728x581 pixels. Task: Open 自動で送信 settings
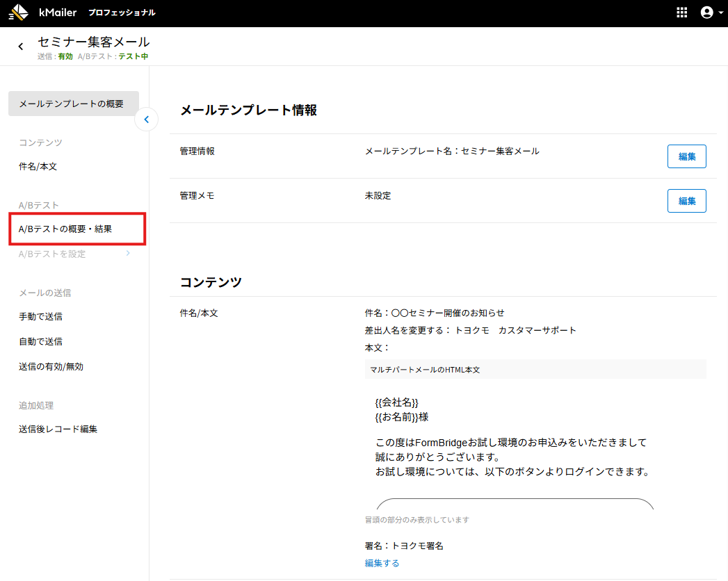pyautogui.click(x=40, y=342)
